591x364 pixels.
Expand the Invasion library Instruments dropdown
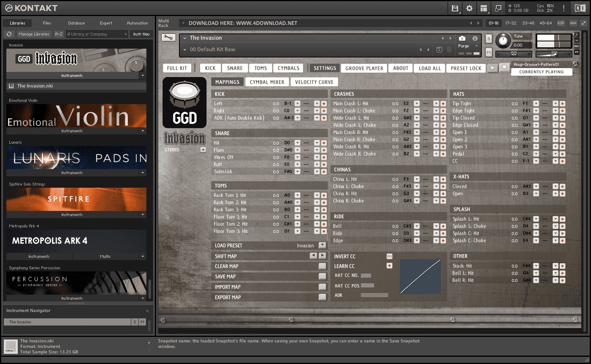pos(143,76)
